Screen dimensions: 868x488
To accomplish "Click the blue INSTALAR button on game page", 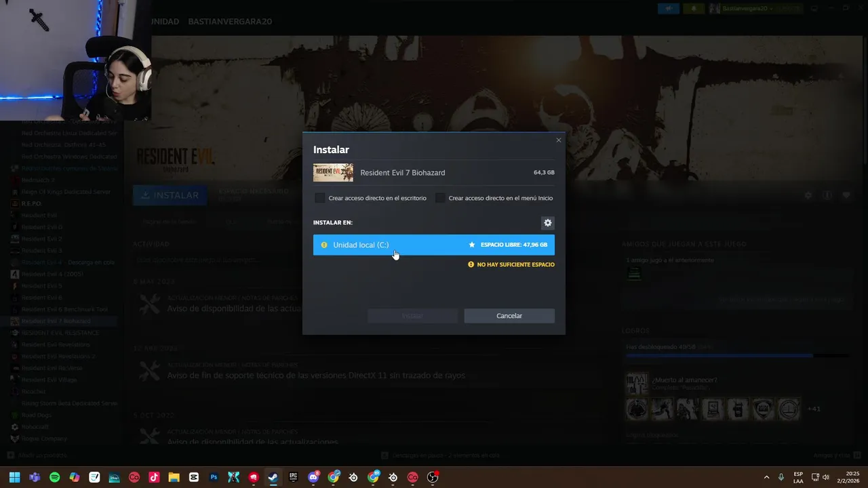I will (171, 195).
